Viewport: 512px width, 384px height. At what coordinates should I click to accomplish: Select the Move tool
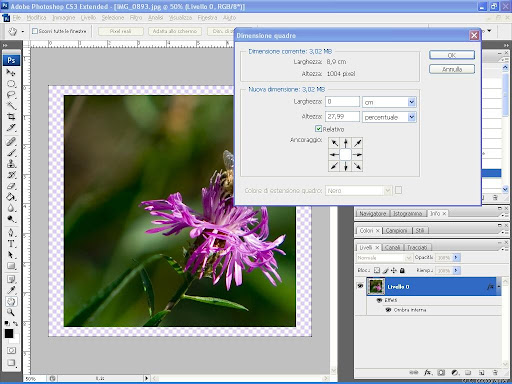tap(11, 72)
